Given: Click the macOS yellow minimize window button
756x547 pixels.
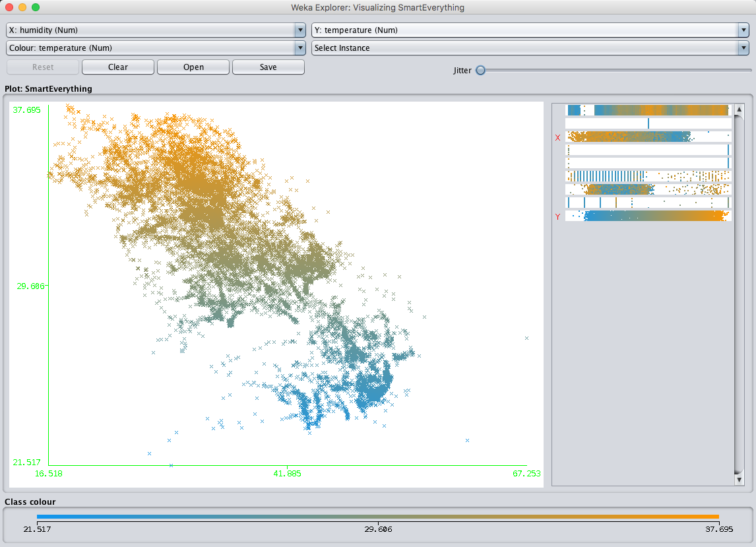Looking at the screenshot, I should [22, 7].
